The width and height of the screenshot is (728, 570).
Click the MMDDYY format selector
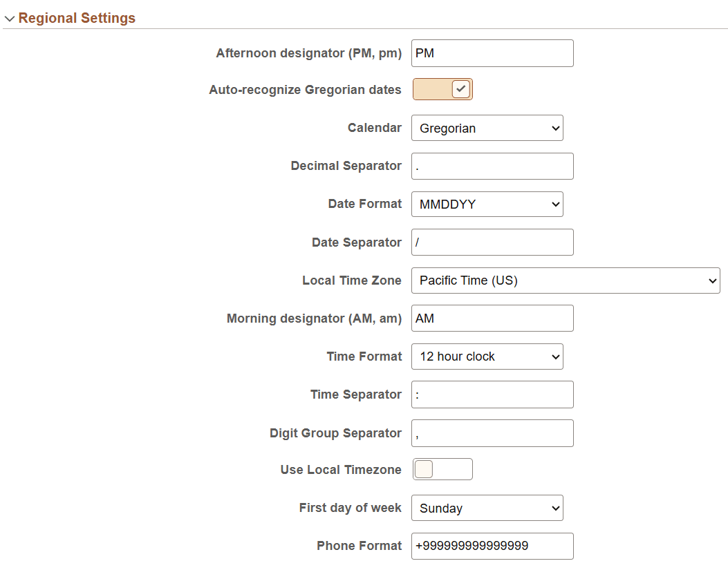tap(487, 204)
